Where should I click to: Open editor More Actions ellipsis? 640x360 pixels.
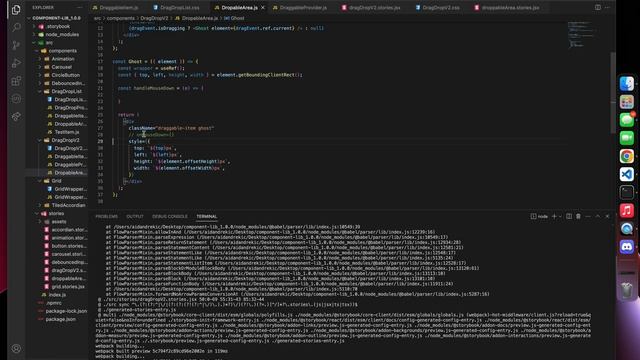pos(607,7)
